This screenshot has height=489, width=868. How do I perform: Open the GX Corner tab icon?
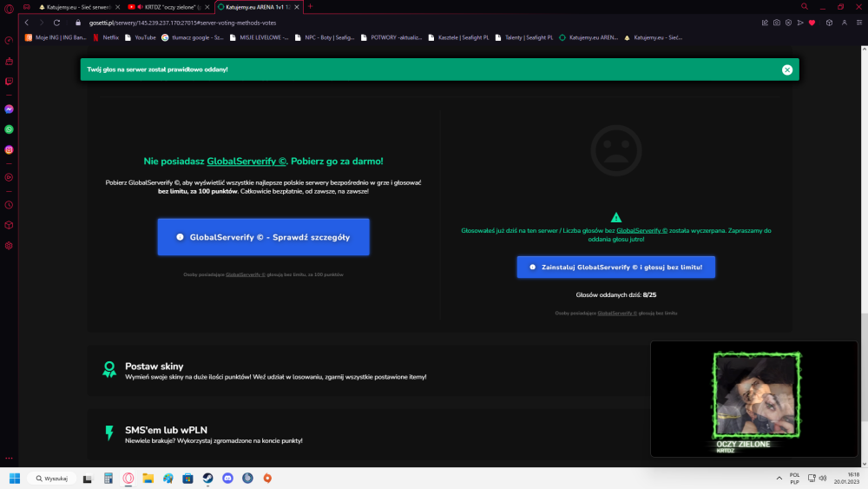[x=27, y=7]
